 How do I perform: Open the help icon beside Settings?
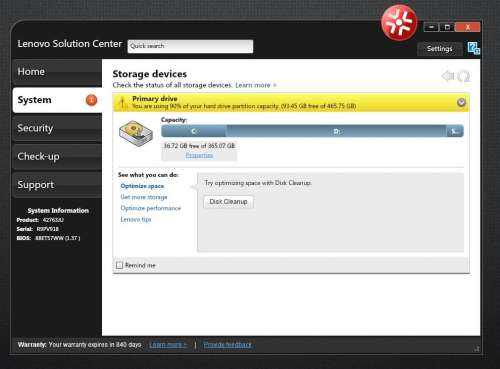tap(473, 48)
